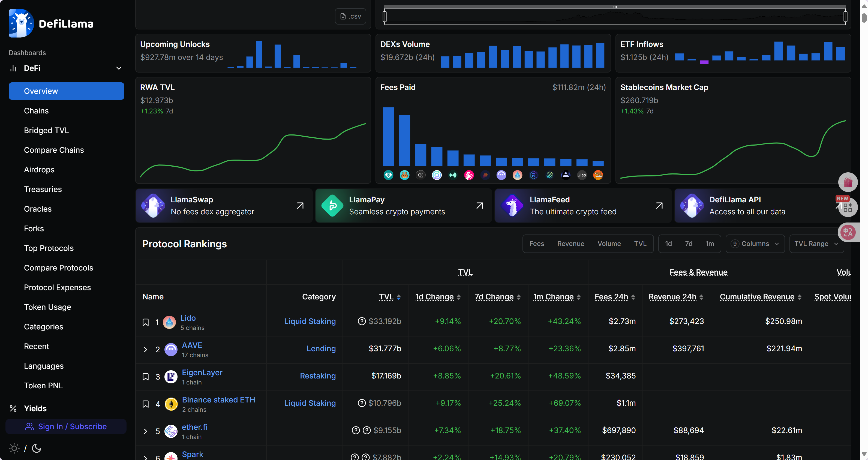Open the EigenLayer protocol link
Image resolution: width=868 pixels, height=460 pixels.
click(x=202, y=372)
